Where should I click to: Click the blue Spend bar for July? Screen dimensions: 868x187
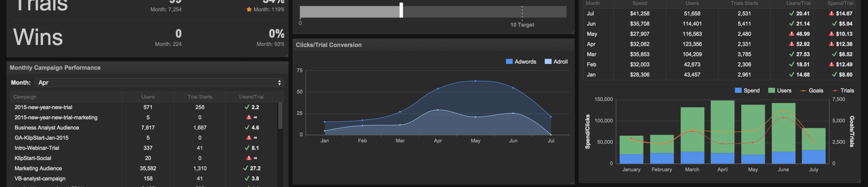pyautogui.click(x=813, y=157)
